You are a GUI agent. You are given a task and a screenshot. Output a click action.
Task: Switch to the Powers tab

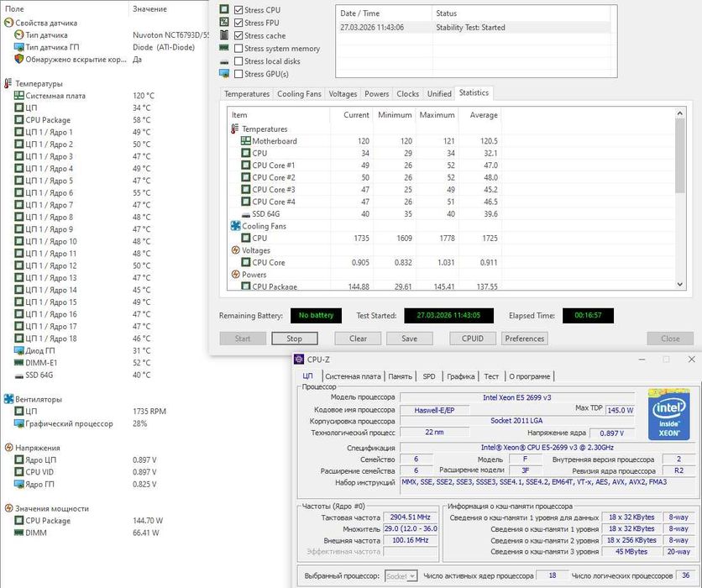376,93
